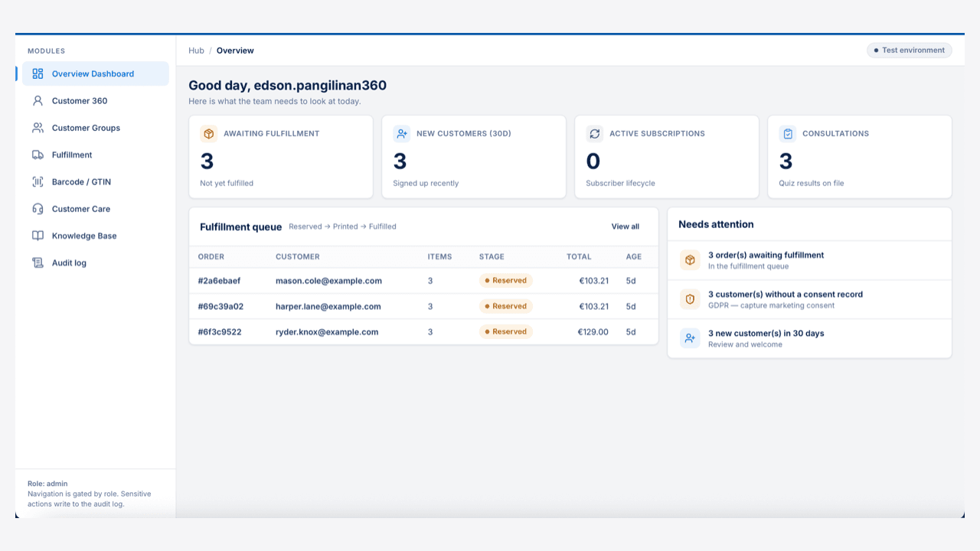
Task: Go to Customer Groups
Action: (96, 128)
